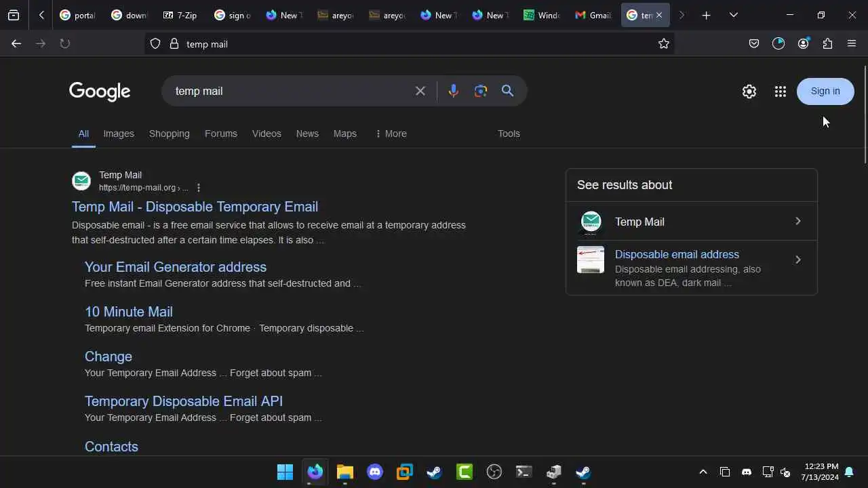Open VMware icon in the taskbar
The width and height of the screenshot is (868, 488).
[x=405, y=472]
